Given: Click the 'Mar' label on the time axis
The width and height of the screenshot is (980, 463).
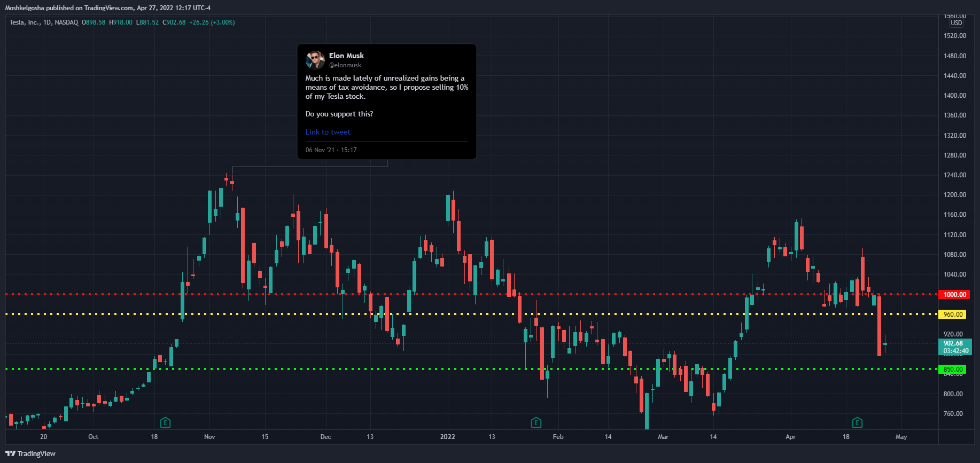Looking at the screenshot, I should 663,437.
